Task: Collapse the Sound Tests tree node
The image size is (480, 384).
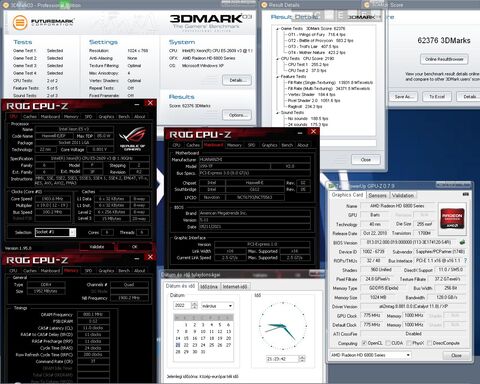Action: click(277, 113)
